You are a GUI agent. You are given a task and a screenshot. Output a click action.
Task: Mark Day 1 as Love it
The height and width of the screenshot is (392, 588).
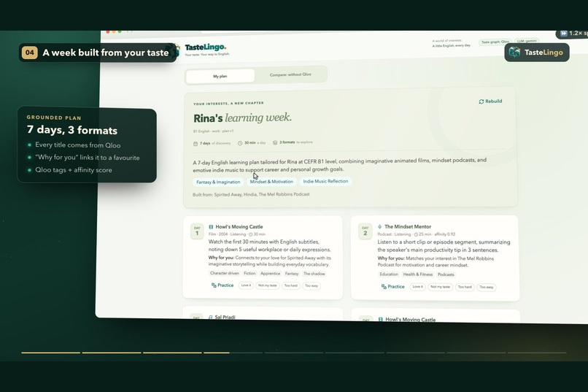point(246,285)
